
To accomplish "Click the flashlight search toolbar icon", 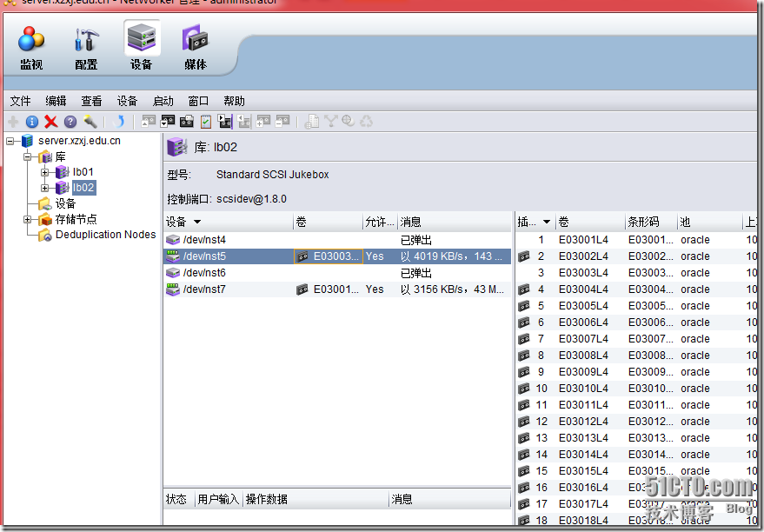I will pyautogui.click(x=90, y=122).
